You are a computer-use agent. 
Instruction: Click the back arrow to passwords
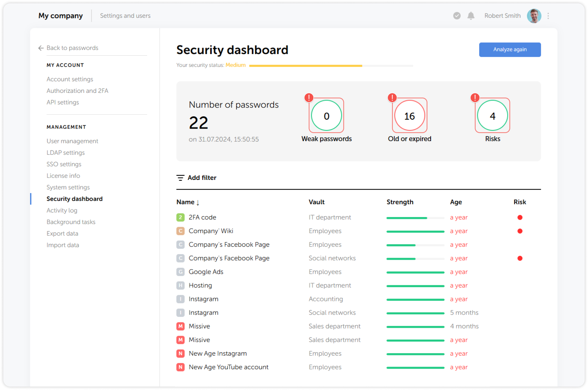coord(41,48)
